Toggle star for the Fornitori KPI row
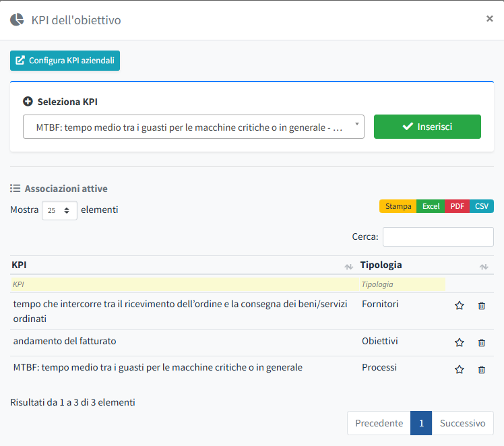 coord(460,305)
